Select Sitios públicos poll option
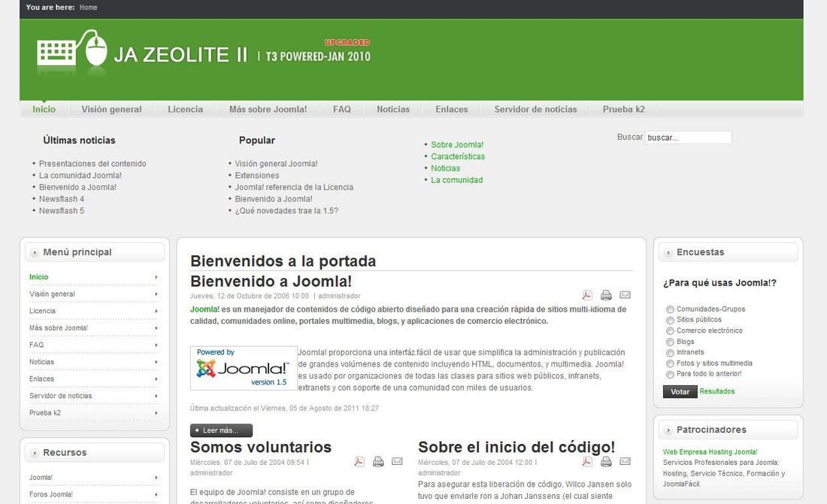This screenshot has height=504, width=827. 670,320
